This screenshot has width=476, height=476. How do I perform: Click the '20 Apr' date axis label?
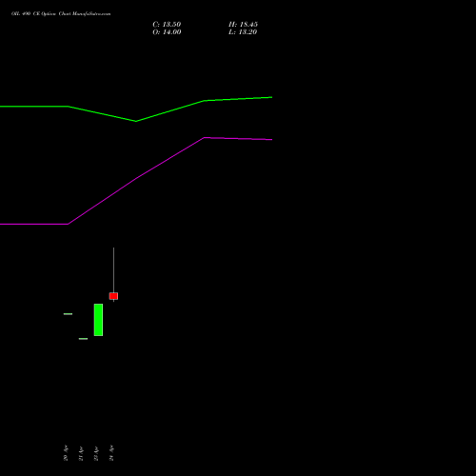(66, 453)
